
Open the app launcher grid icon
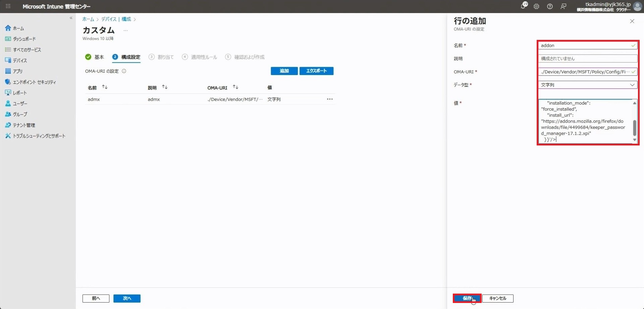8,6
